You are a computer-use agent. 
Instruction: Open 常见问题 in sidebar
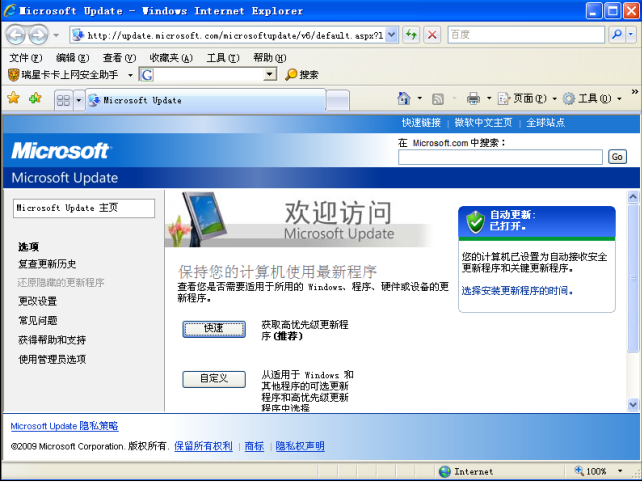(37, 320)
